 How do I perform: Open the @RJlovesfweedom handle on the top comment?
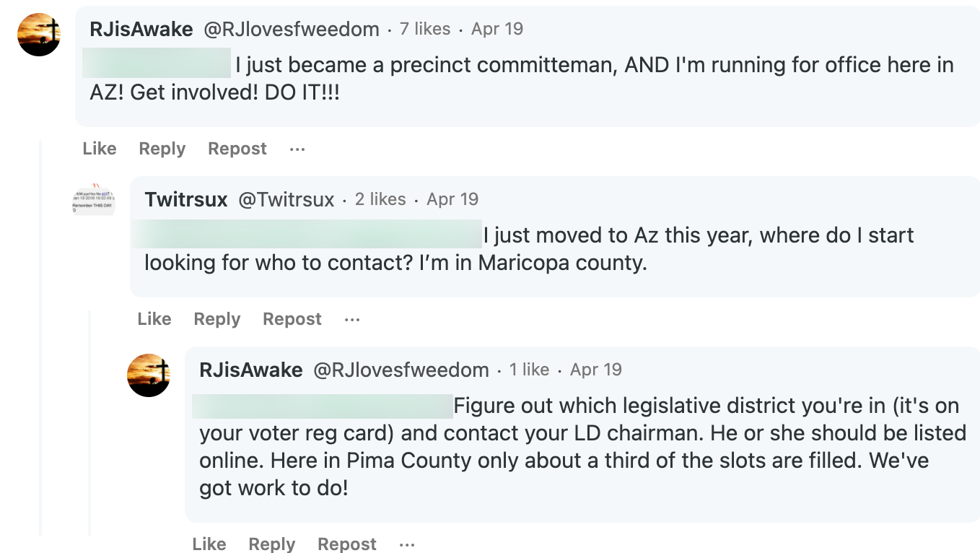[292, 29]
